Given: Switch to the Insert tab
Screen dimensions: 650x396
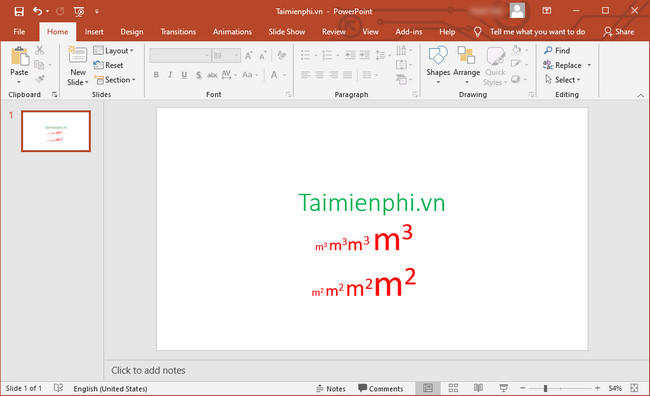Looking at the screenshot, I should [94, 32].
